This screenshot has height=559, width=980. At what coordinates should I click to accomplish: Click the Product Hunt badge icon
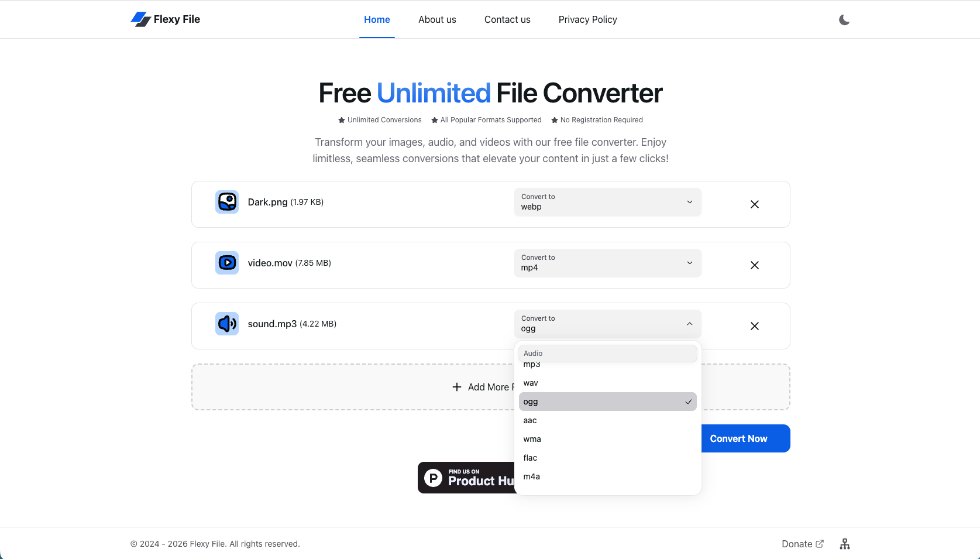pos(433,478)
